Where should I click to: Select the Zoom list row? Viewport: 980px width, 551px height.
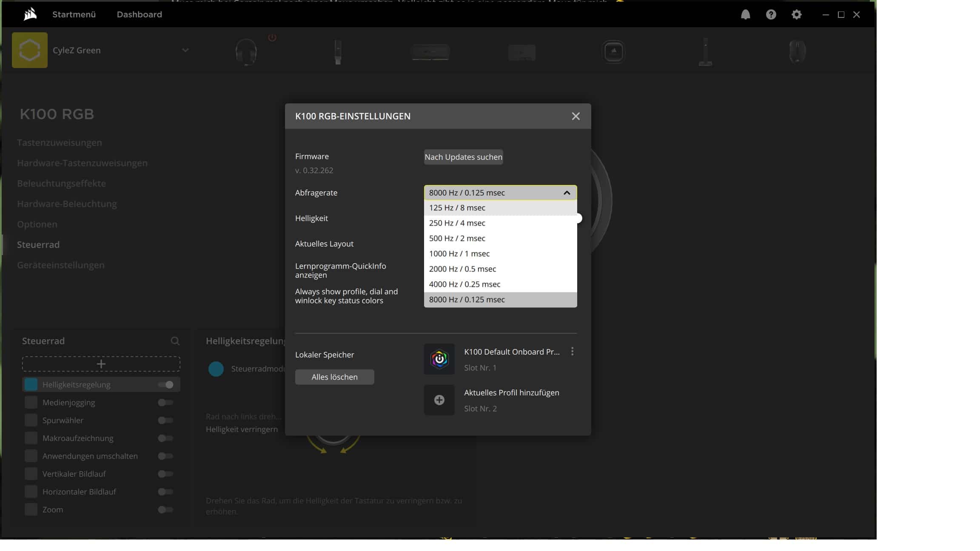click(x=101, y=509)
